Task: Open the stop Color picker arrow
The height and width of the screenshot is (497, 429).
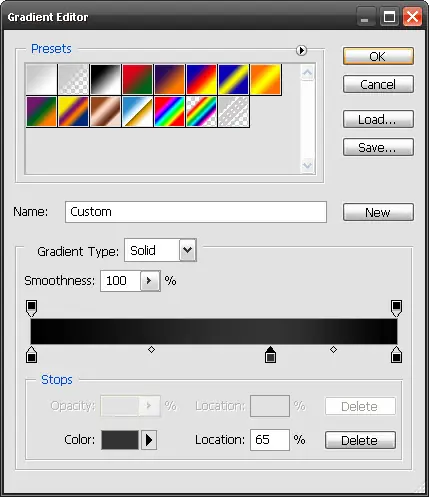Action: coord(149,440)
